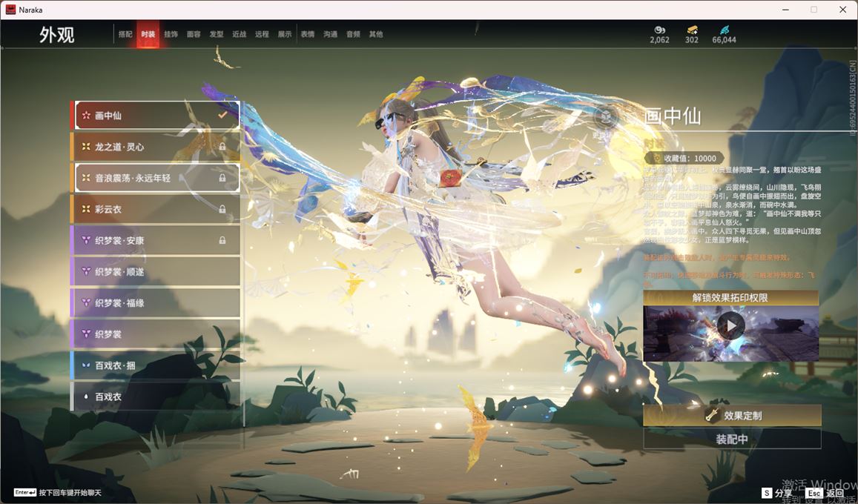Click lock icon on 织梦裳·安康
This screenshot has width=858, height=504.
[222, 240]
